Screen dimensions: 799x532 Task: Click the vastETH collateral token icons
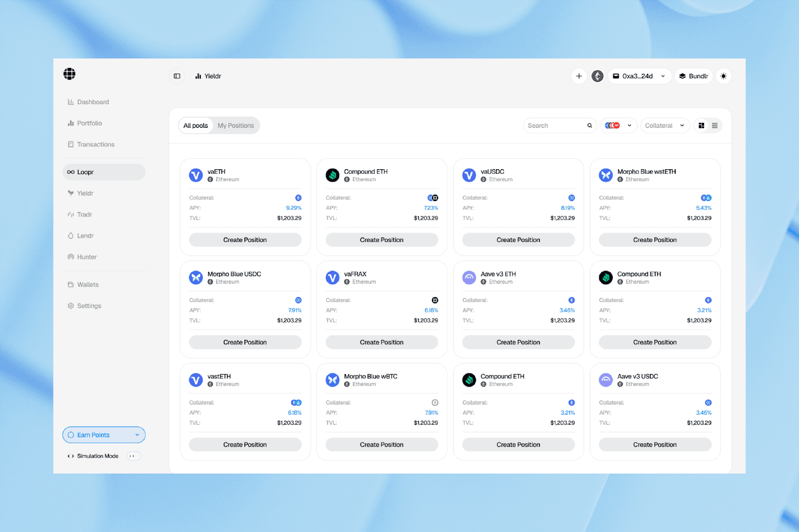(296, 403)
